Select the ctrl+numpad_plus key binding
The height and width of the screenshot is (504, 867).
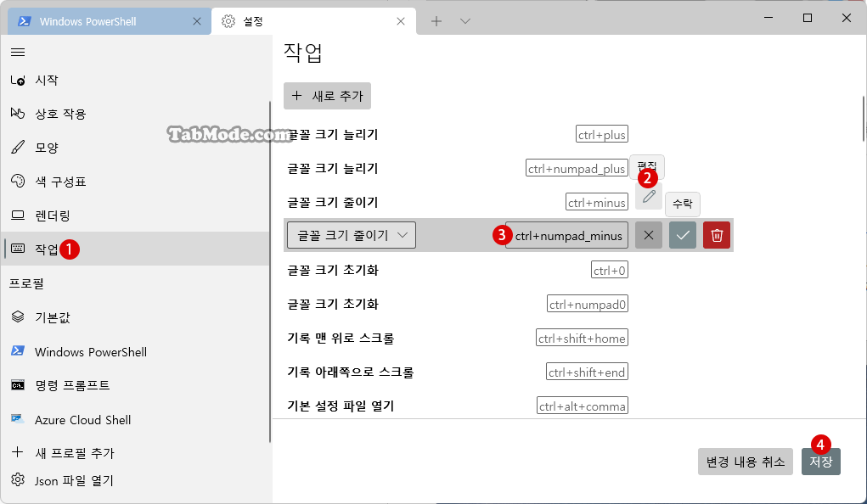[577, 169]
